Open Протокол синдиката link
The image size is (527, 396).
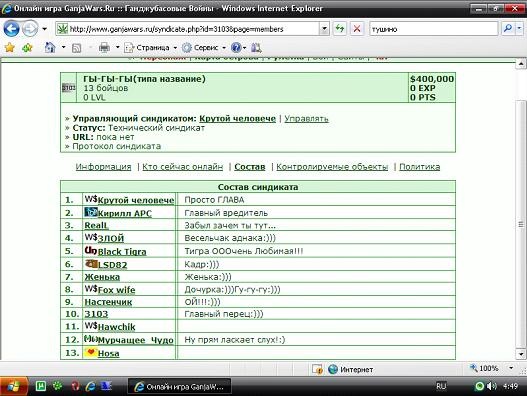coord(117,146)
